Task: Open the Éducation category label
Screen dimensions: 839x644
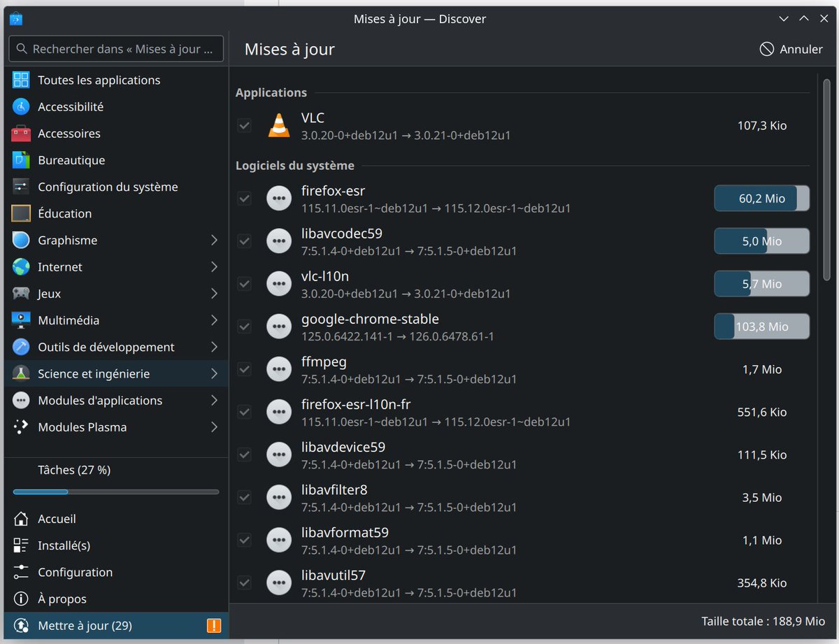Action: point(64,213)
